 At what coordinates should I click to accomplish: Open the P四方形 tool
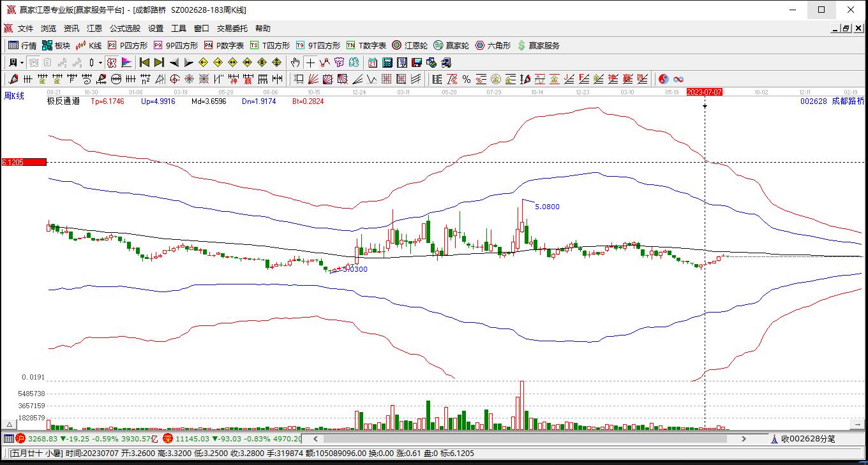click(x=127, y=45)
